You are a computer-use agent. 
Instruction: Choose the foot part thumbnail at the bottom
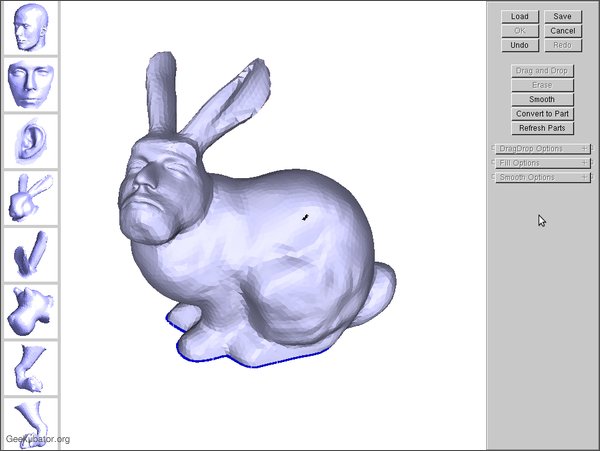click(31, 423)
